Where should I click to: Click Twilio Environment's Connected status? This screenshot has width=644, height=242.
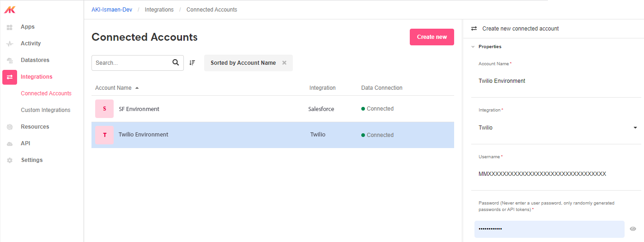[377, 135]
